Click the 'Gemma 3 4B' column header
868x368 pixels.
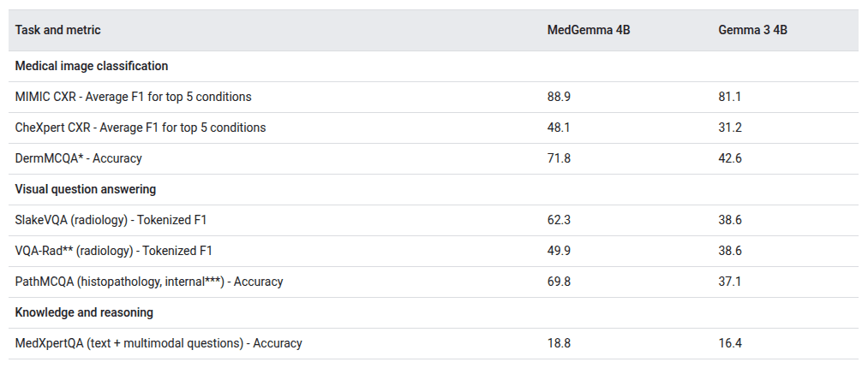[752, 30]
